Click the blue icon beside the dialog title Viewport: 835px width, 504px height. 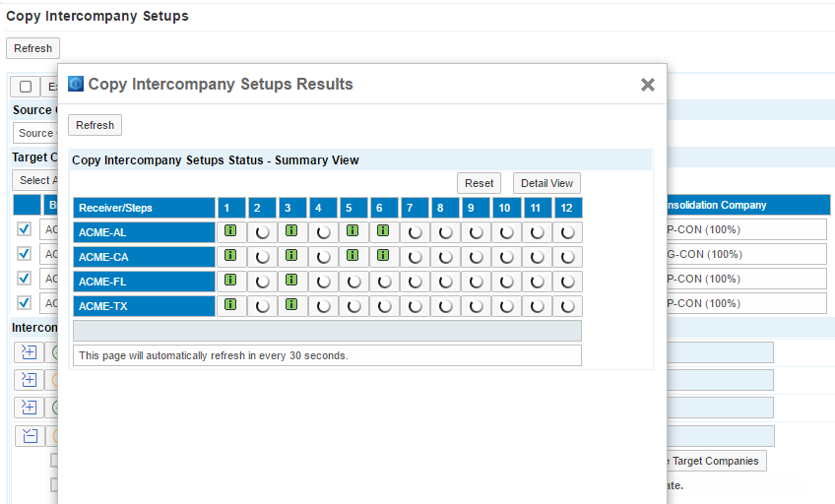coord(76,84)
